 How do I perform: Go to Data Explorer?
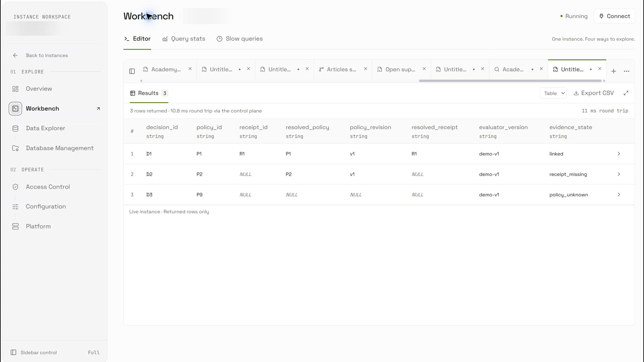click(46, 128)
